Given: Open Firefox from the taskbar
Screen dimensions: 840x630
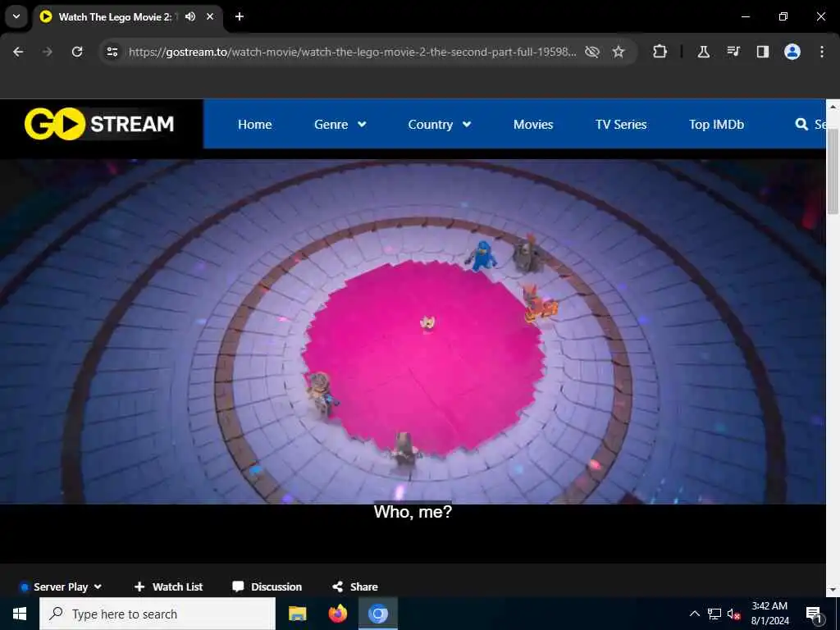Looking at the screenshot, I should coord(337,614).
